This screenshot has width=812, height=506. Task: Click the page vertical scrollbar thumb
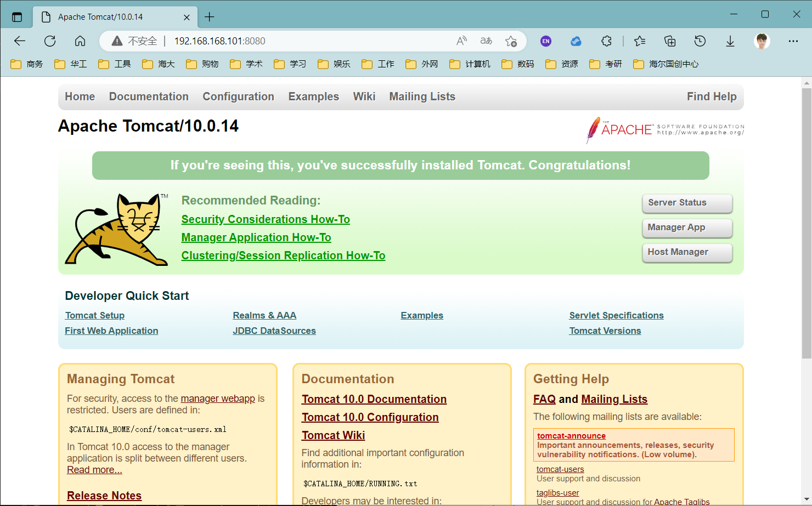pos(807,223)
